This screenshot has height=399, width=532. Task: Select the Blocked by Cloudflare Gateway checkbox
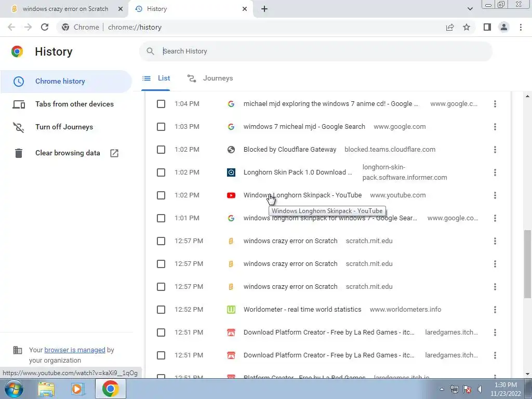pos(161,150)
